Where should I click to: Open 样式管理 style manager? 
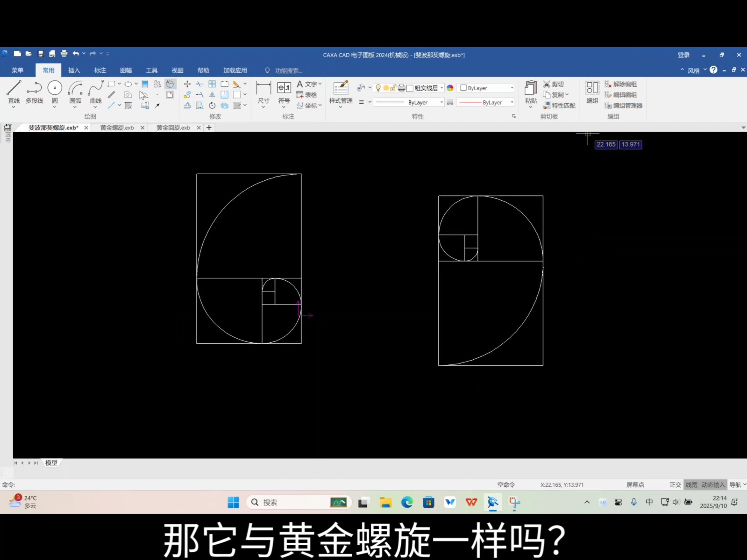tap(341, 93)
